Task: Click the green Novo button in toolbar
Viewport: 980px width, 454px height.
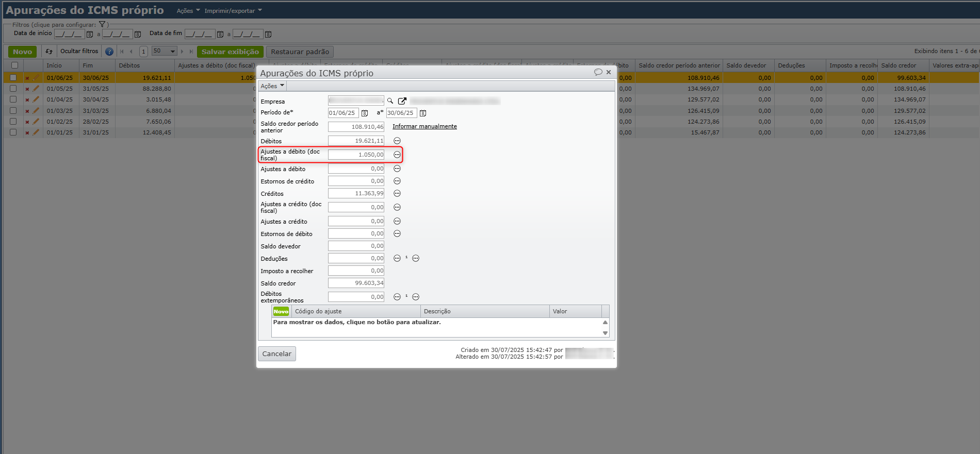Action: [22, 52]
